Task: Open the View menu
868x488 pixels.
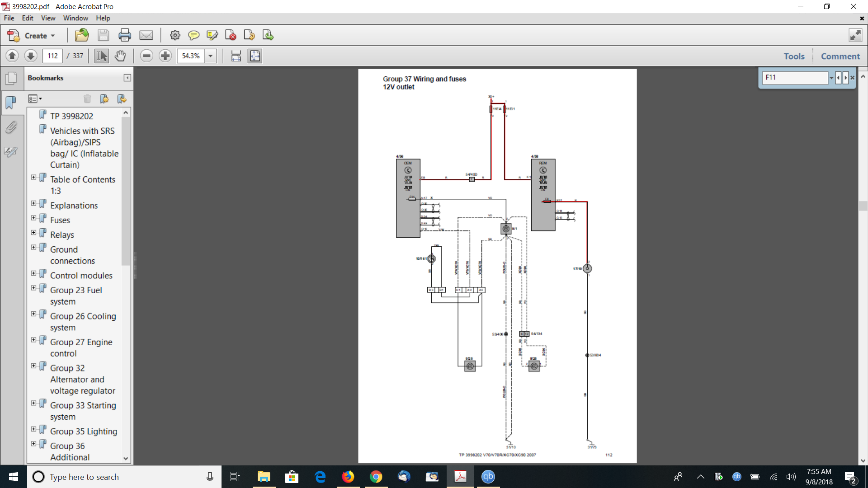Action: click(x=48, y=18)
